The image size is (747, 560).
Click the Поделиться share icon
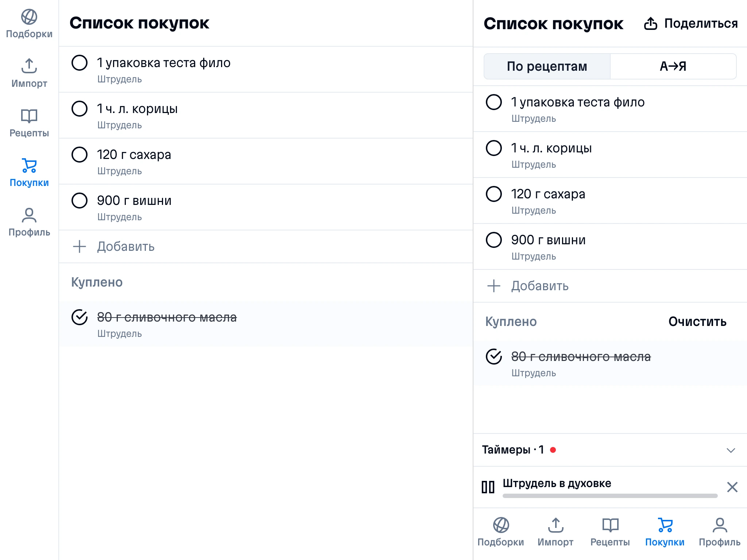click(x=650, y=23)
